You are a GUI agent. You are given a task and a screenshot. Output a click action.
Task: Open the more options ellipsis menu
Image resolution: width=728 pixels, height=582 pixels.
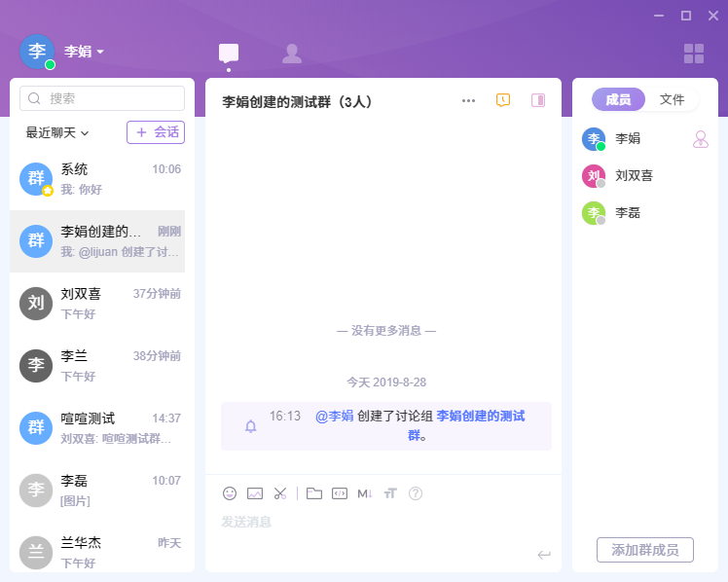click(x=468, y=100)
